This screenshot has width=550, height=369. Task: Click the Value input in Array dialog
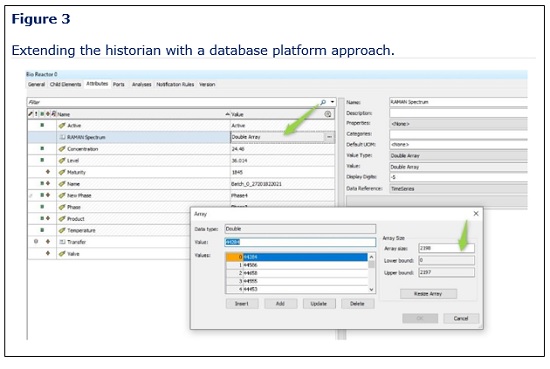tap(300, 242)
